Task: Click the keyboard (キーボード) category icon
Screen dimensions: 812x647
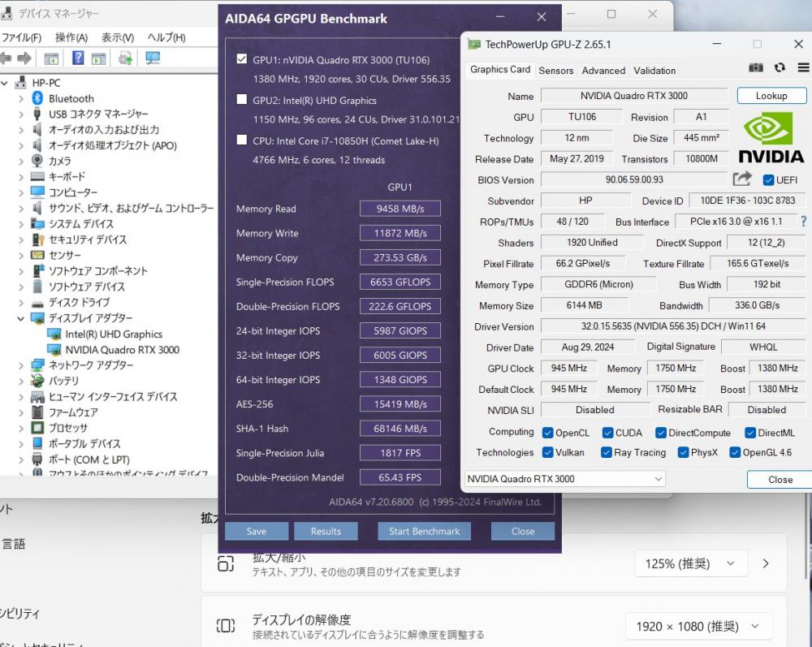Action: 37,176
